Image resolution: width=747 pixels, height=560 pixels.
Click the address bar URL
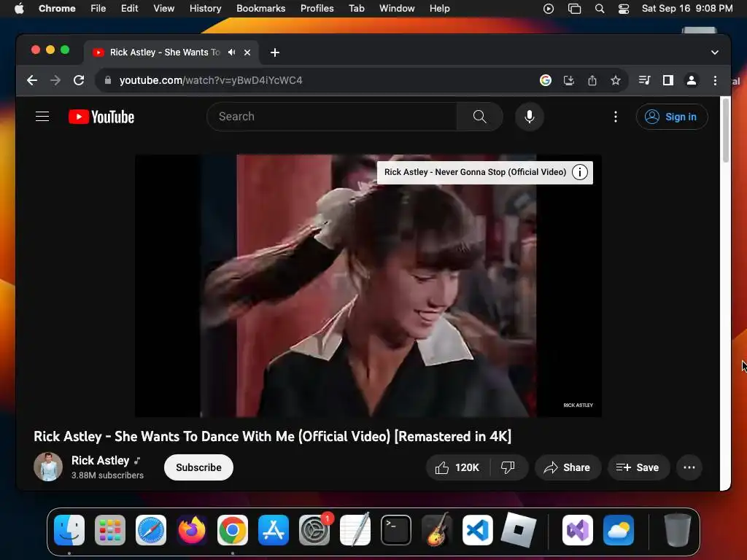click(211, 80)
